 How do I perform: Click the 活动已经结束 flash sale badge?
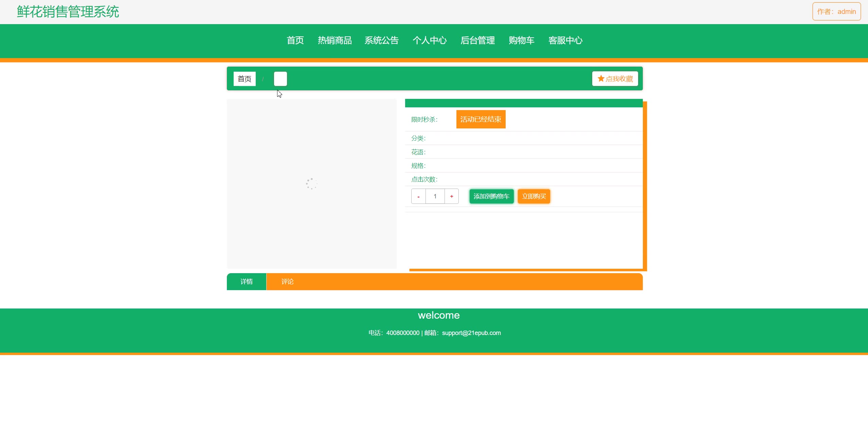point(481,119)
